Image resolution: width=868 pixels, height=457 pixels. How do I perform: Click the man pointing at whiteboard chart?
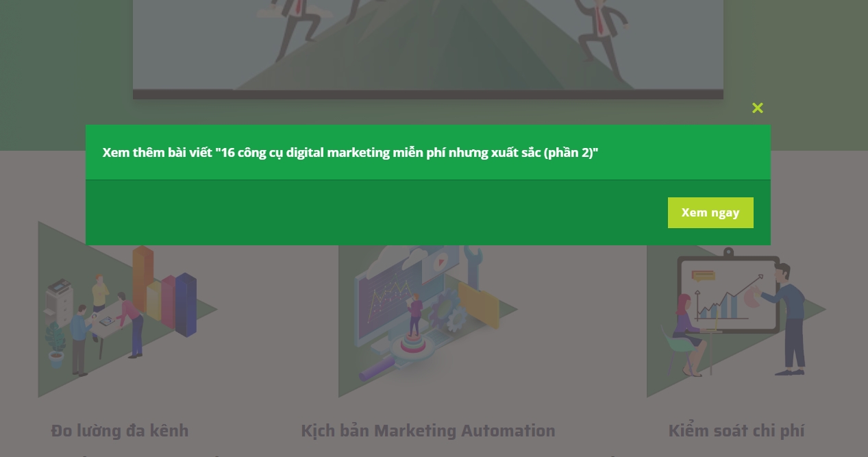788,319
